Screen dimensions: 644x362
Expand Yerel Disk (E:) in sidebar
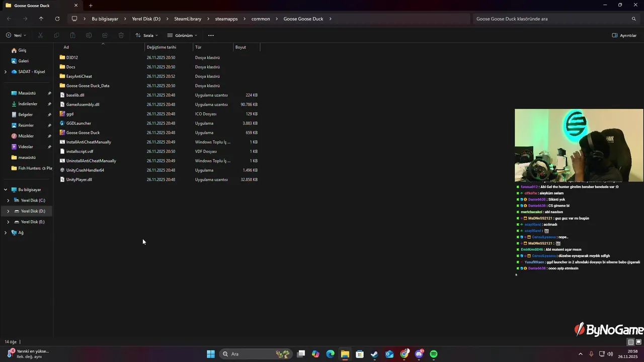point(8,222)
